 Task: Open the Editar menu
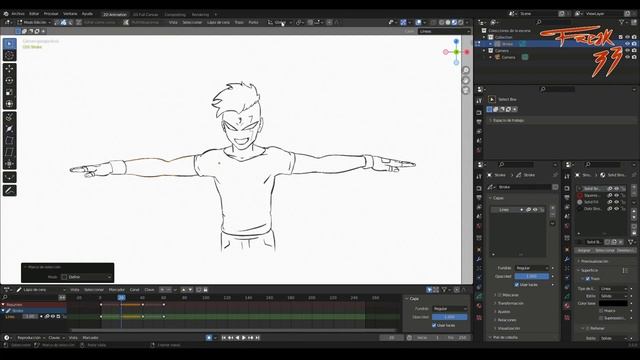point(34,13)
